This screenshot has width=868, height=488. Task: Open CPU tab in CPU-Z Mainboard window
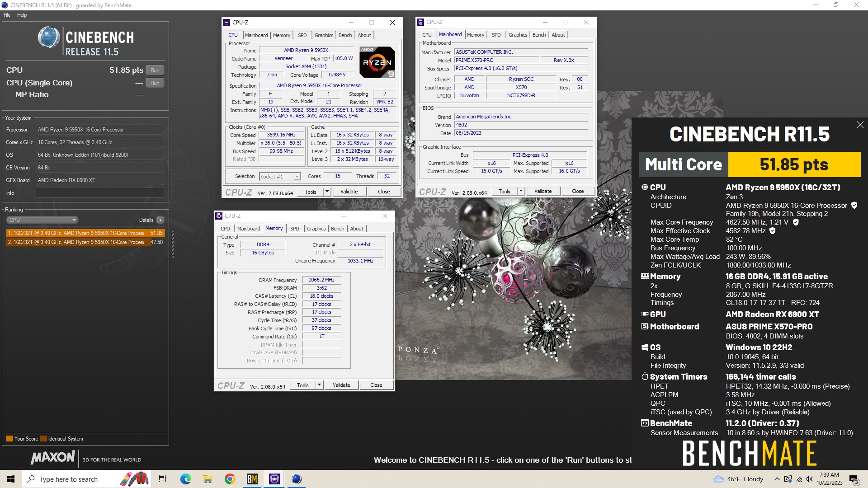427,35
